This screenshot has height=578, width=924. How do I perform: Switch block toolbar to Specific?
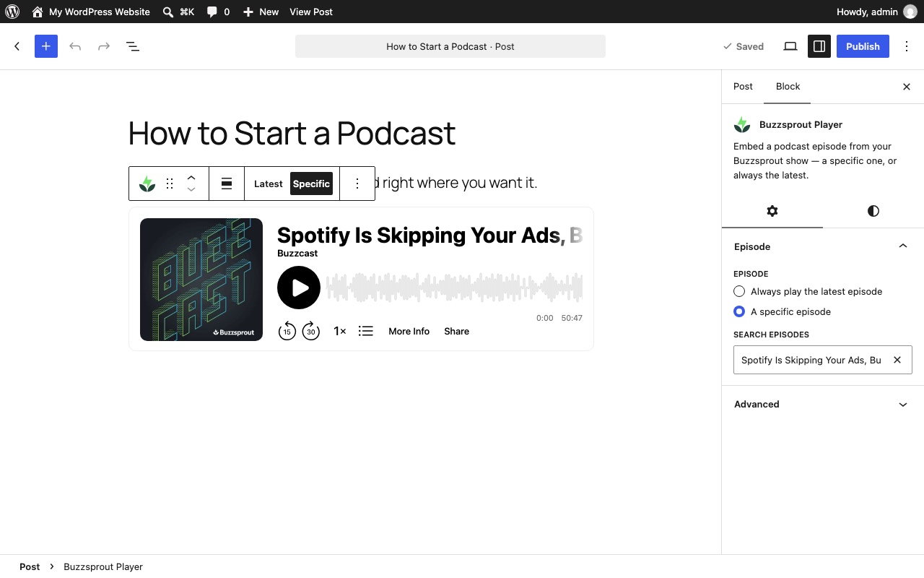311,184
